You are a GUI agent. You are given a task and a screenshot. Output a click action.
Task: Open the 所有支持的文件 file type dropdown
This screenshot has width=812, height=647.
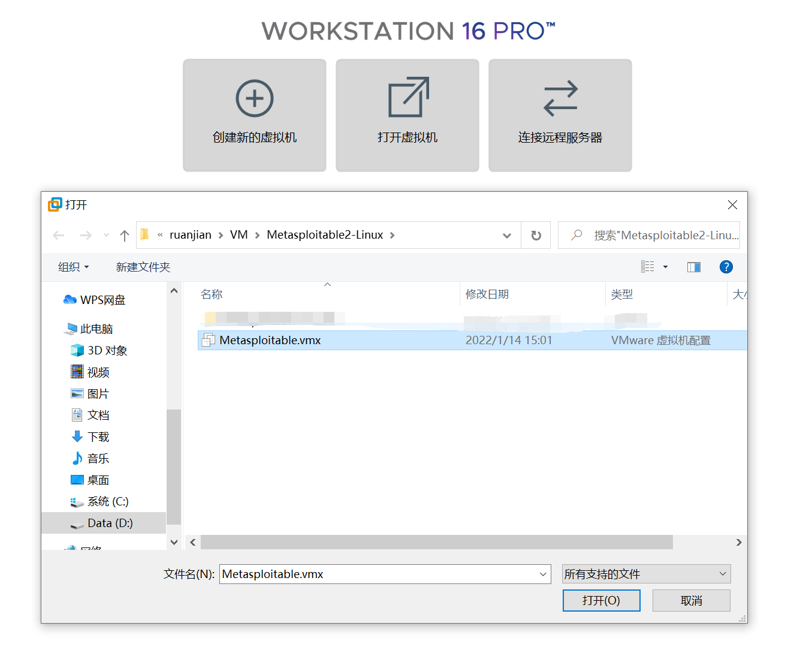tap(646, 574)
